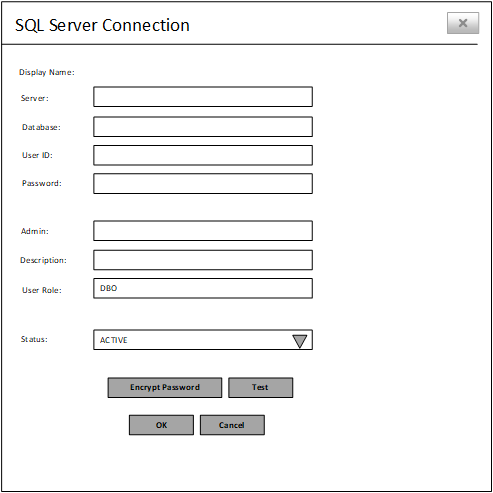The height and width of the screenshot is (493, 493).
Task: Focus the Admin input box
Action: (x=203, y=231)
